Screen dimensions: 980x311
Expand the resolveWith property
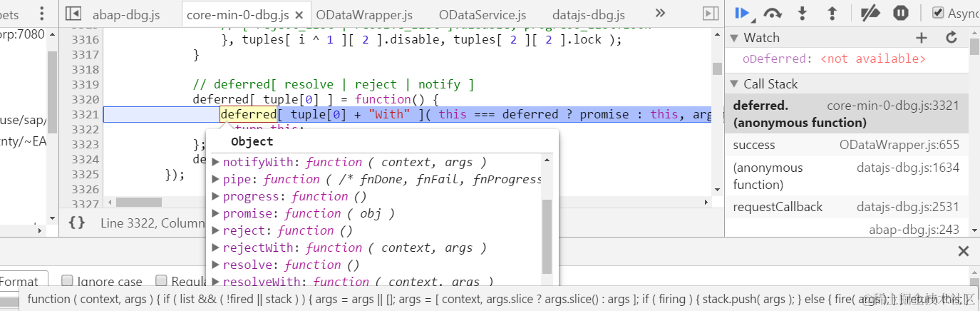[217, 282]
